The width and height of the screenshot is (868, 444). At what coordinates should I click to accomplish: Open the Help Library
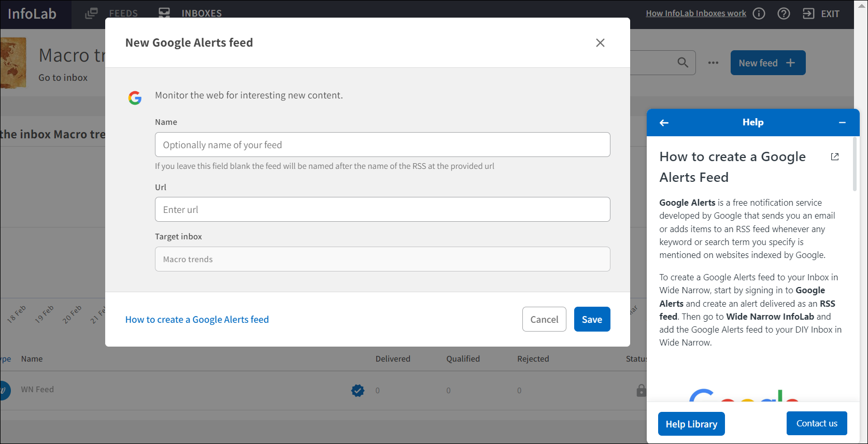coord(691,424)
